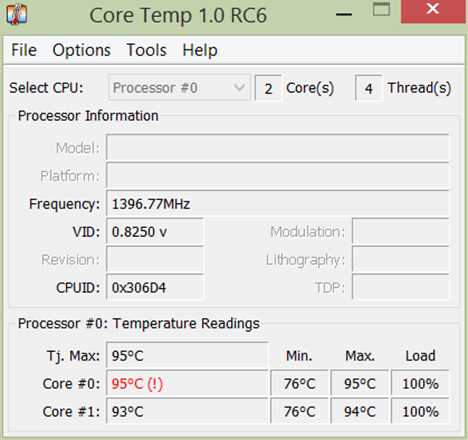Click the Temperature Readings group label
The width and height of the screenshot is (468, 440).
point(139,324)
